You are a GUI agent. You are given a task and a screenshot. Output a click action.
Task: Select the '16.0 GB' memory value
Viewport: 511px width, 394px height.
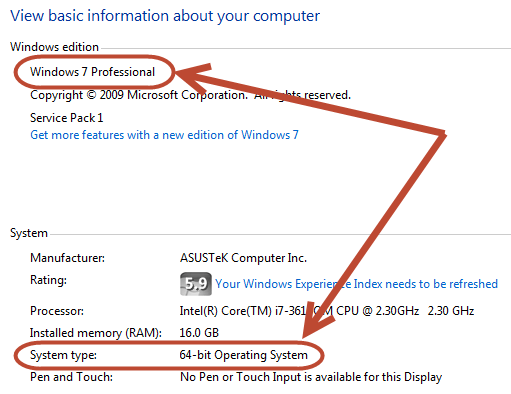(x=199, y=333)
